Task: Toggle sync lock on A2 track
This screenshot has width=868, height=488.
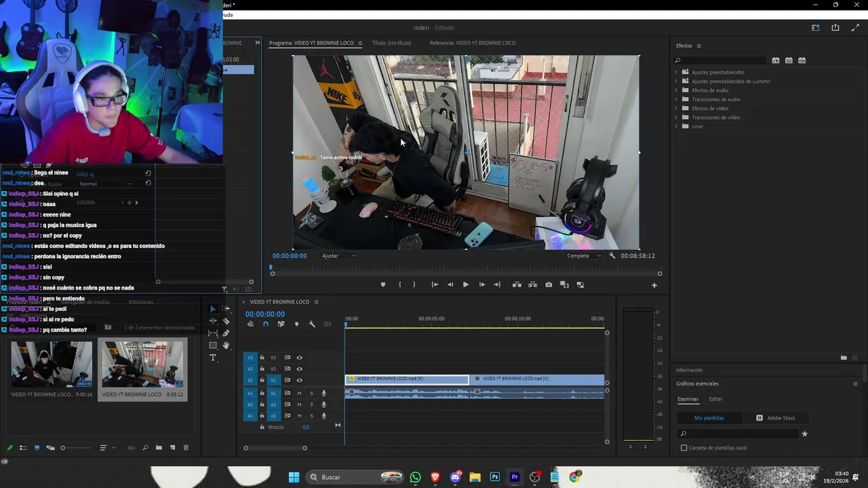Action: (x=287, y=405)
